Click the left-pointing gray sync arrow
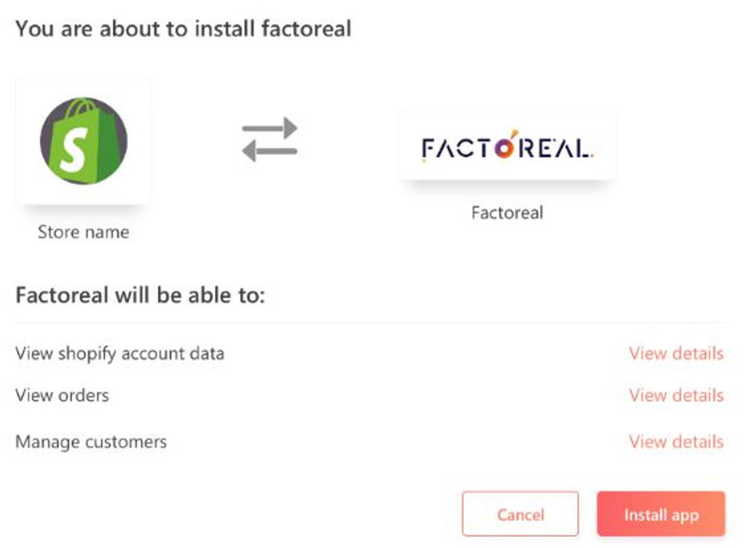 click(270, 151)
